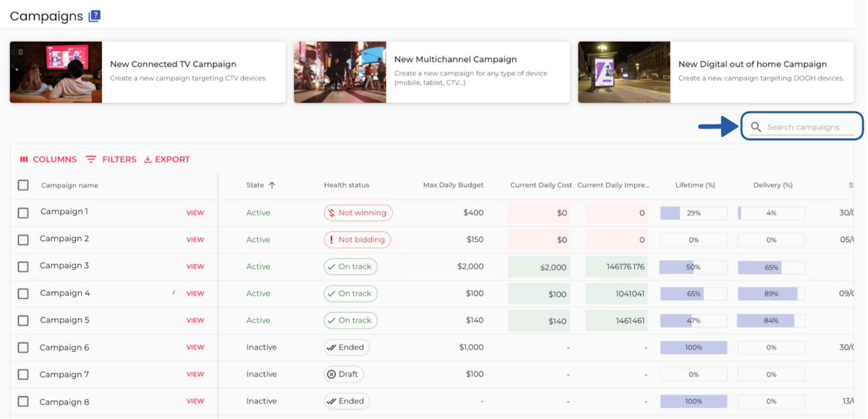868x419 pixels.
Task: Open the help icon beside Campaigns title
Action: (x=94, y=16)
